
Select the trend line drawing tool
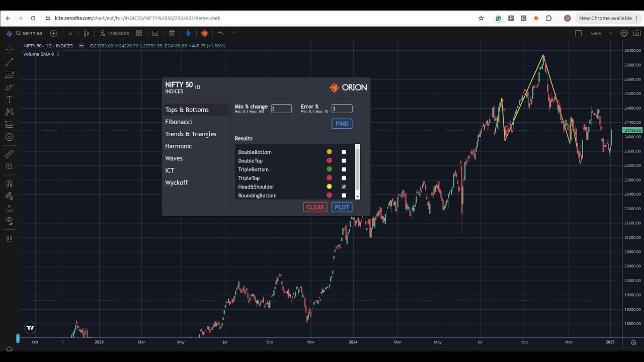(x=9, y=62)
